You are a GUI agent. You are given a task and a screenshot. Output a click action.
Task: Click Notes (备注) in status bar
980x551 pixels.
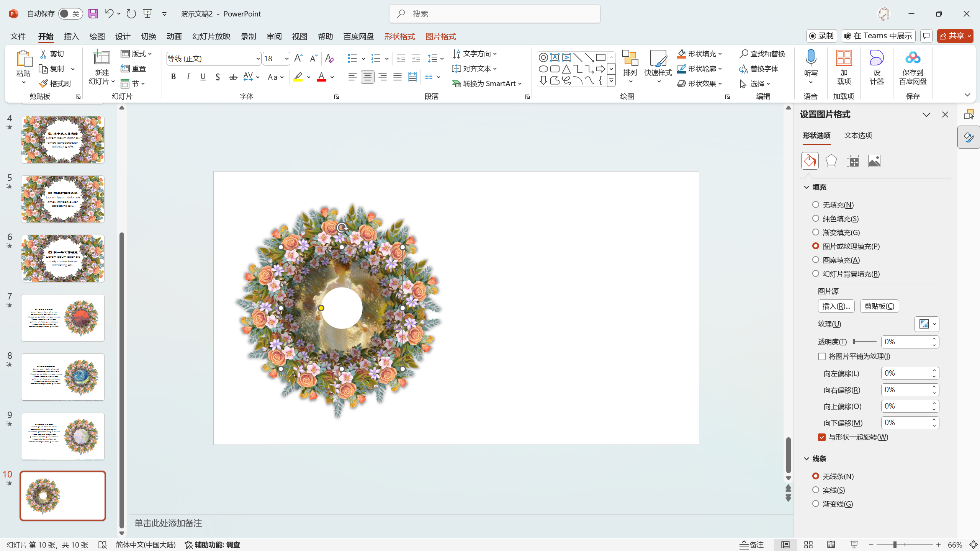pos(751,544)
